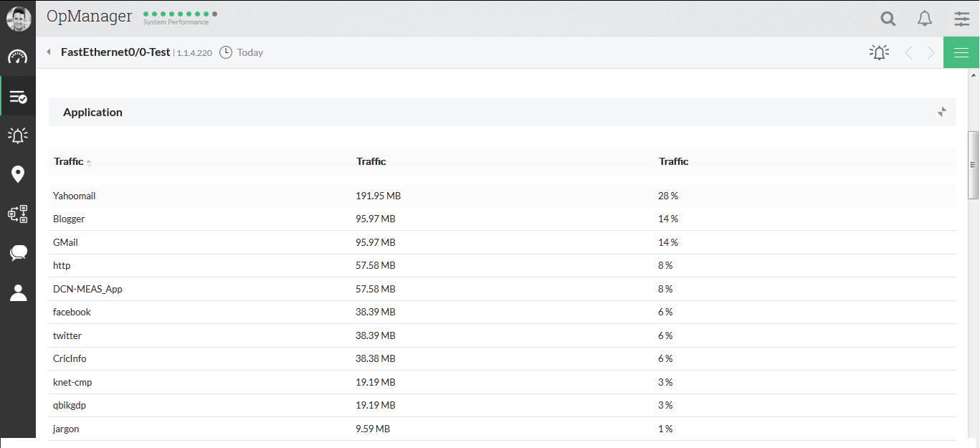Click the search magnifier icon
The image size is (980, 448).
(888, 19)
